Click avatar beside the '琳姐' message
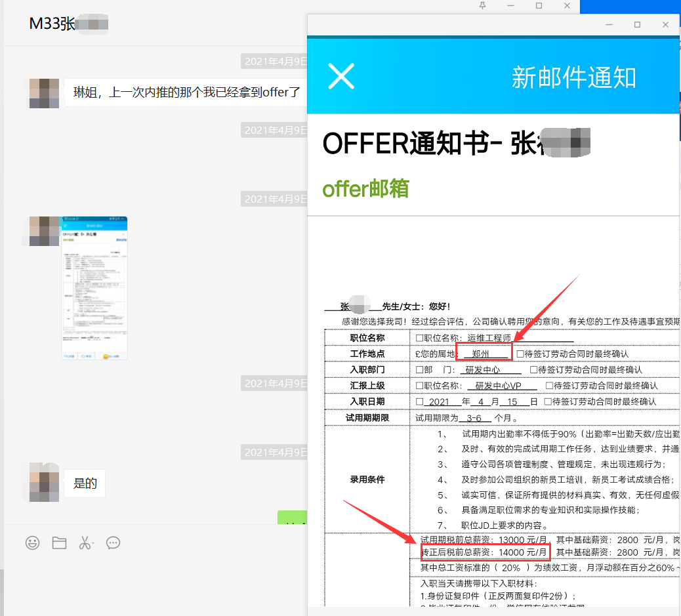The image size is (681, 616). point(44,92)
